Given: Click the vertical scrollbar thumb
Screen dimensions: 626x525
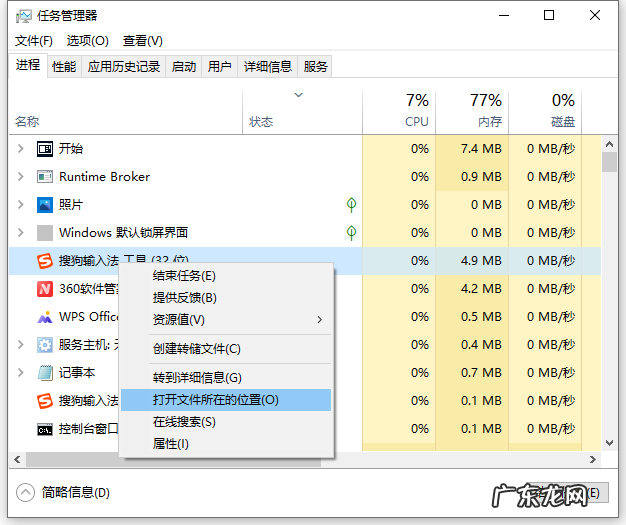Looking at the screenshot, I should coord(609,162).
